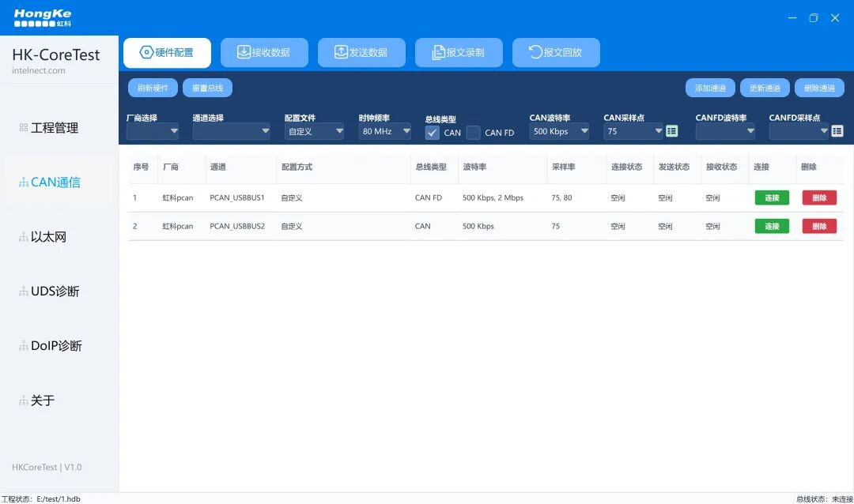Click the HongKe logo in title bar
The width and height of the screenshot is (854, 504).
(43, 18)
